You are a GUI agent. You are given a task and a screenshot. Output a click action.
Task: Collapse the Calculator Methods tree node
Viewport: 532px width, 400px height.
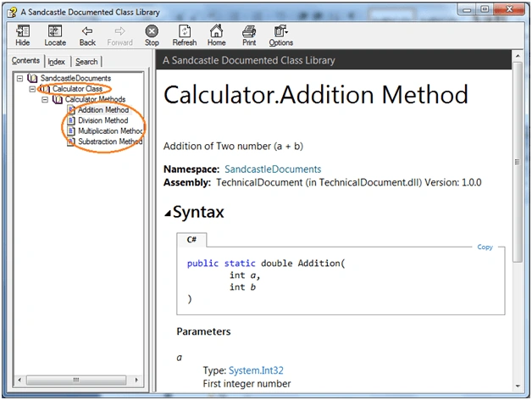pos(45,99)
